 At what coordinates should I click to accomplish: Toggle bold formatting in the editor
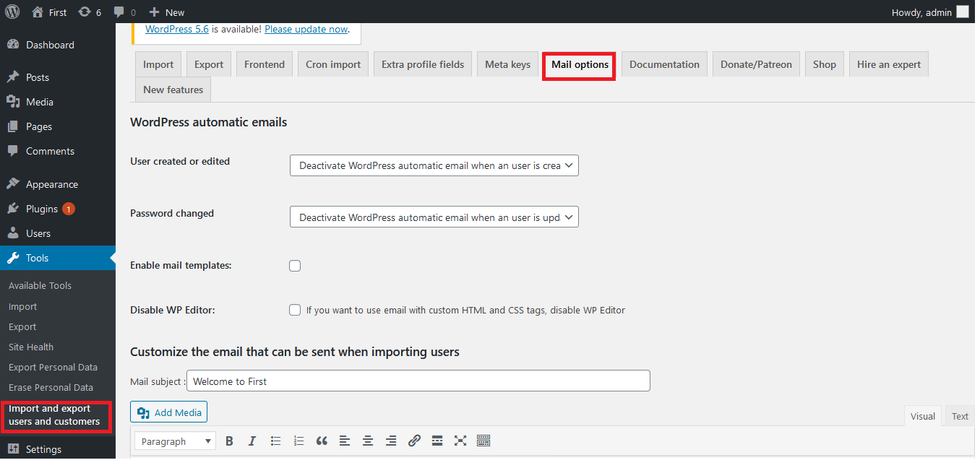(x=229, y=441)
